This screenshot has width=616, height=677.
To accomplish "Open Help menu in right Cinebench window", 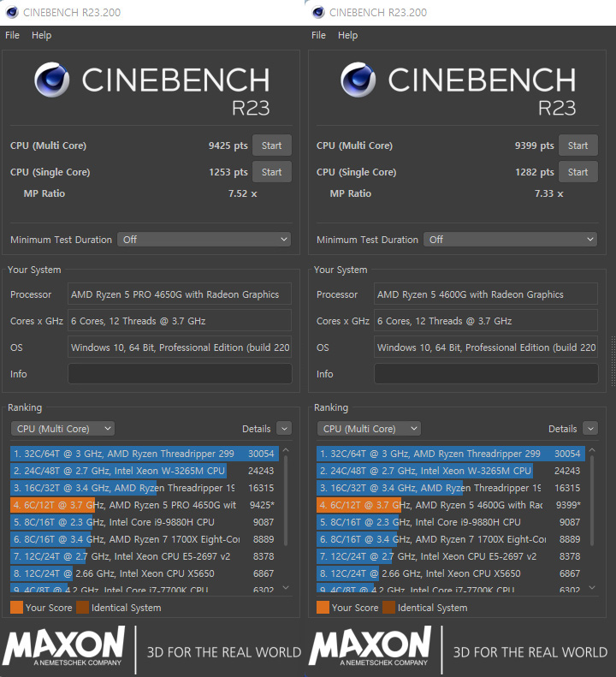I will (347, 35).
